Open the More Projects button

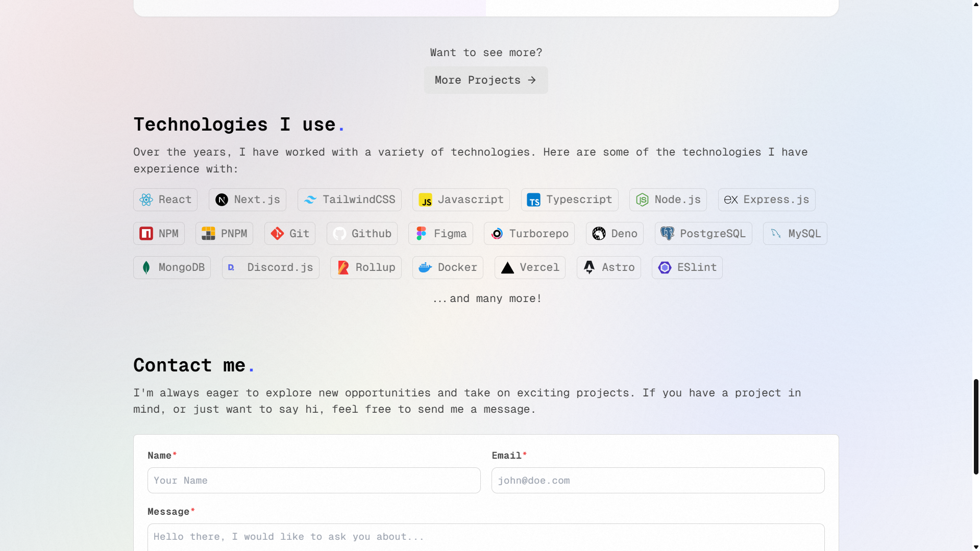point(486,80)
